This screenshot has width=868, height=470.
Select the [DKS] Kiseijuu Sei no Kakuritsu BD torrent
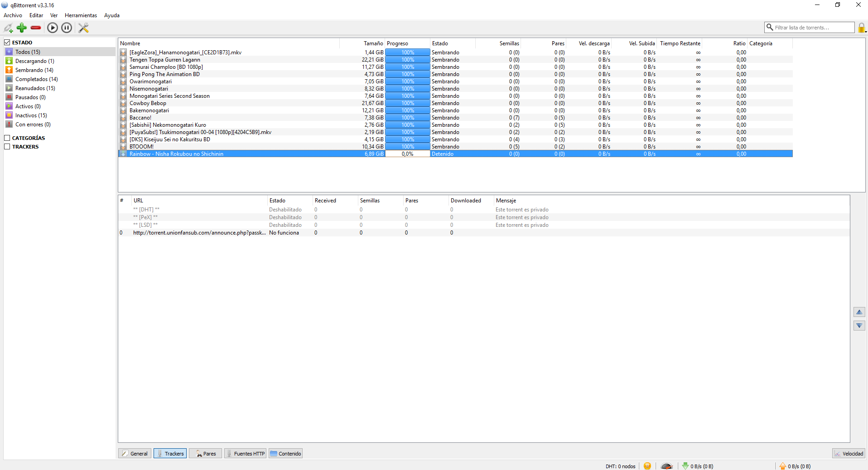pyautogui.click(x=455, y=139)
